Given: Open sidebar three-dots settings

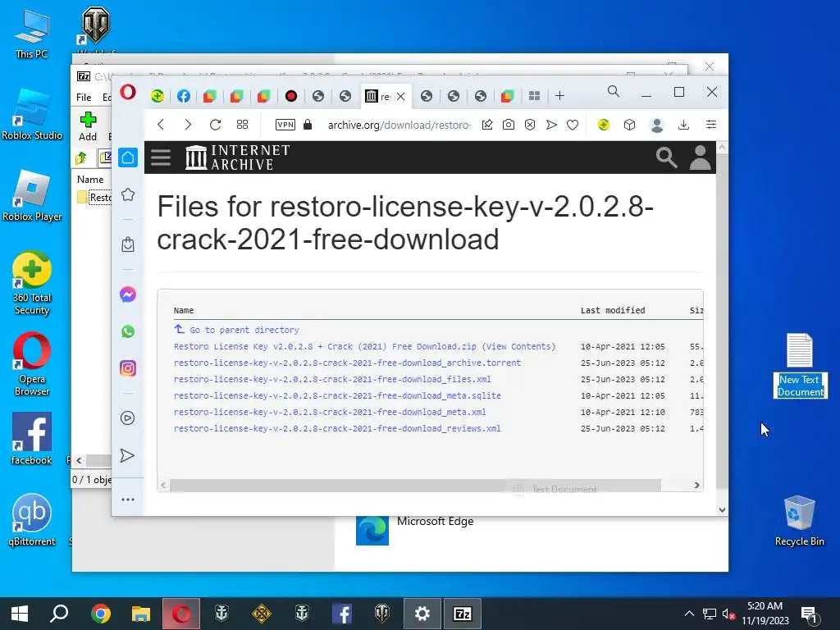Looking at the screenshot, I should (x=127, y=500).
